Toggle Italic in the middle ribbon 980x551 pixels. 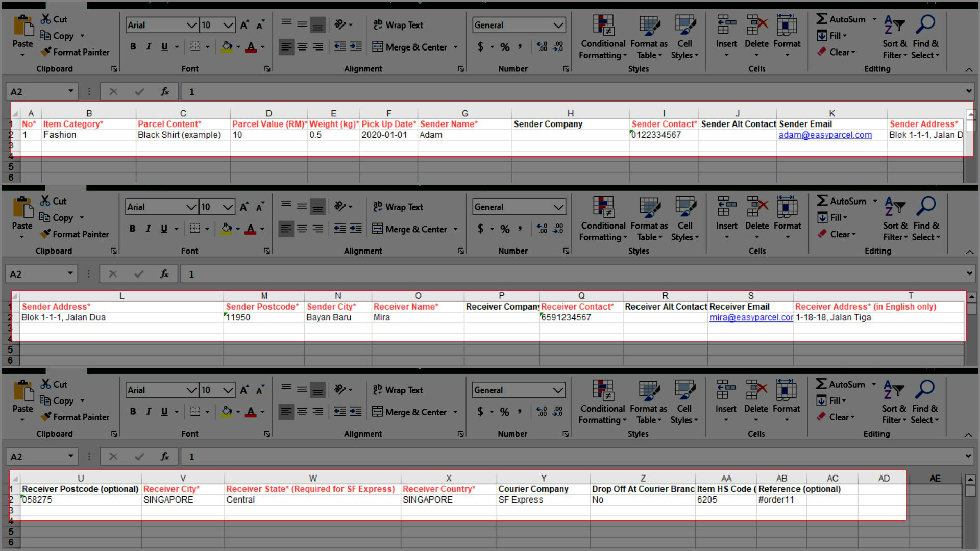148,229
